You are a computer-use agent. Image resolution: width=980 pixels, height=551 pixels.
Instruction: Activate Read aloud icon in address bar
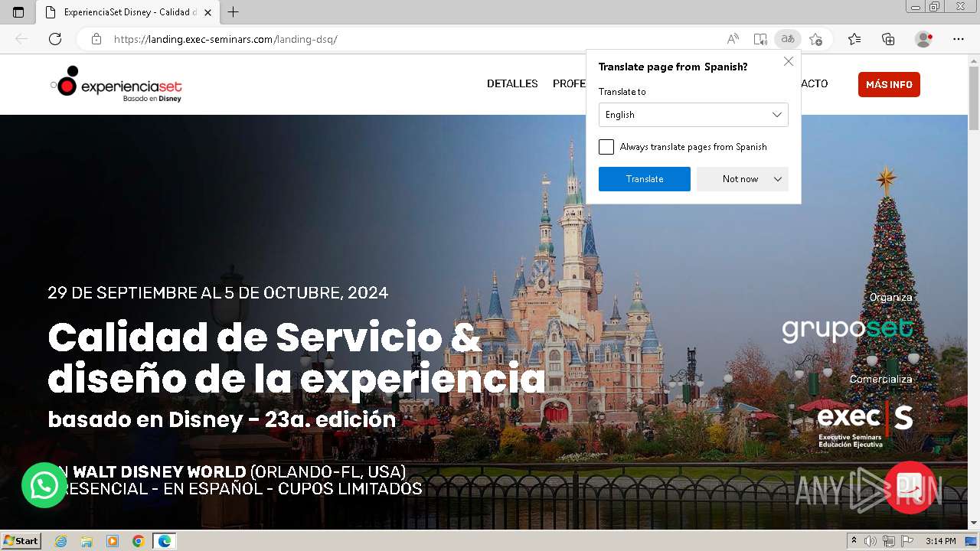[x=733, y=39]
